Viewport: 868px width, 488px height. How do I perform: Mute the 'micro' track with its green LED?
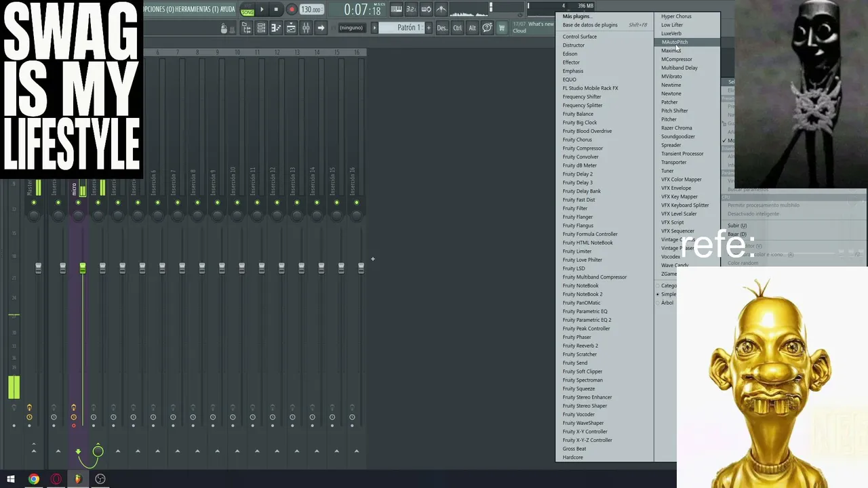click(78, 203)
